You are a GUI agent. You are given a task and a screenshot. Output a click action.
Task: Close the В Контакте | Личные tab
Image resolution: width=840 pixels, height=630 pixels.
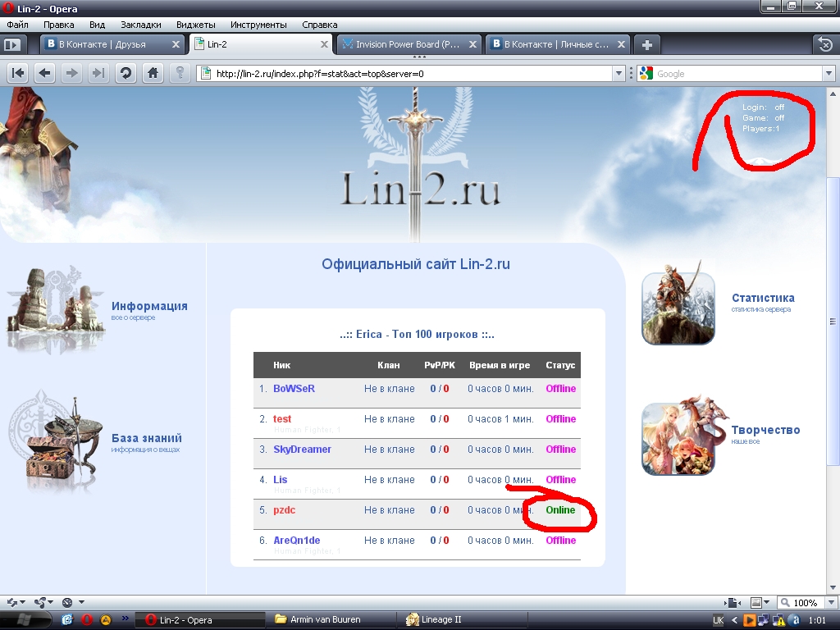[621, 44]
